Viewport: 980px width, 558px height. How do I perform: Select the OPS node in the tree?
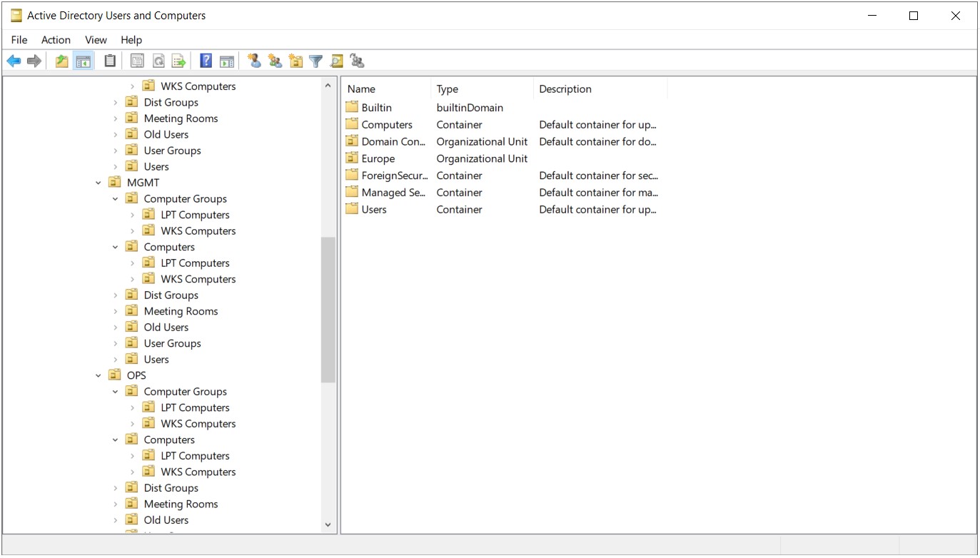pos(136,375)
